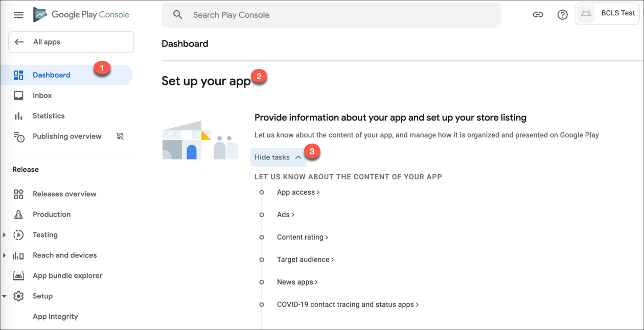
Task: Click the Production rocket icon
Action: (18, 215)
